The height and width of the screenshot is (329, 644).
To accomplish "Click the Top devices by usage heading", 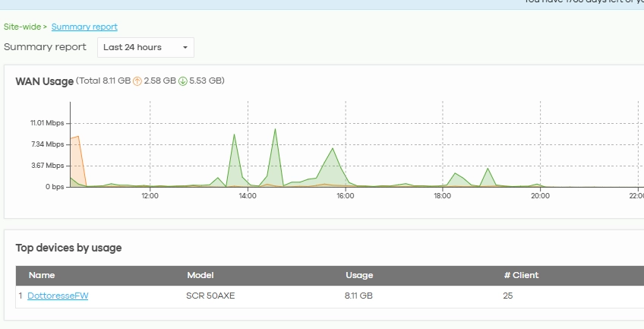I will (68, 248).
